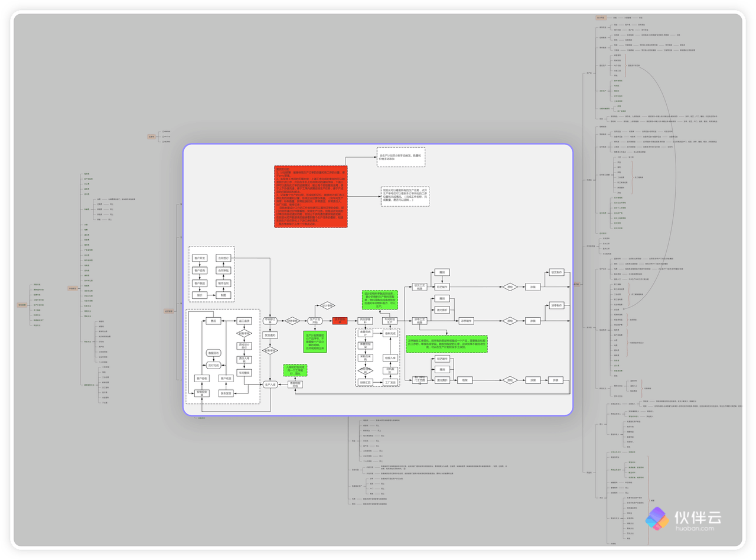
Task: Click the 凉亭工艺线路 node
Action: tap(420, 321)
